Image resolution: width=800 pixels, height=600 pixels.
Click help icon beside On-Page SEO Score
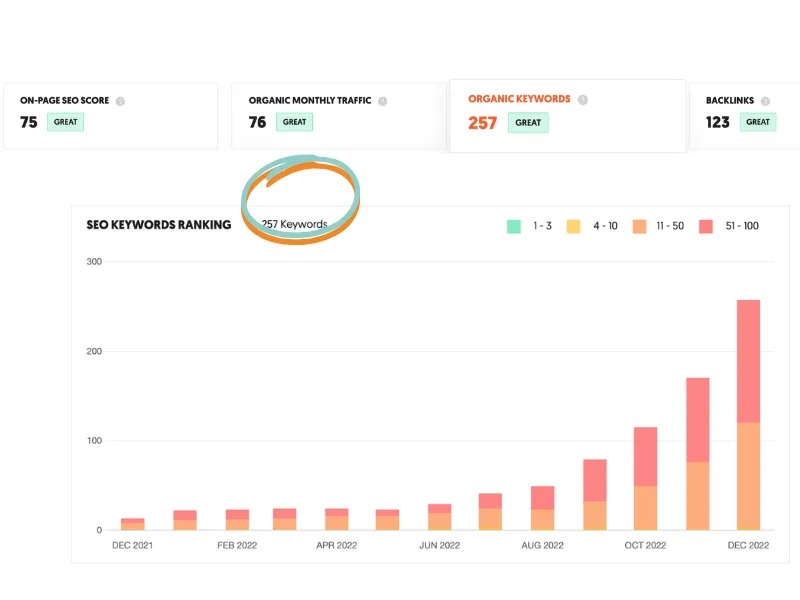click(x=120, y=101)
